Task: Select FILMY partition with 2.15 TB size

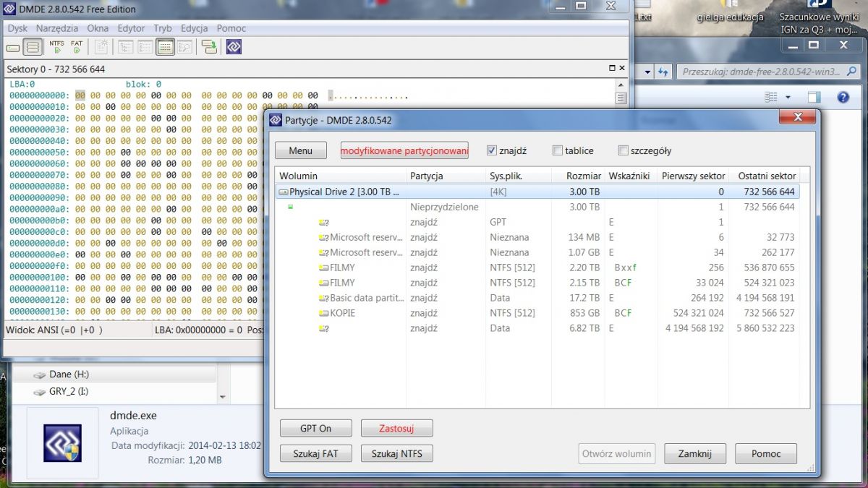Action: pos(537,283)
